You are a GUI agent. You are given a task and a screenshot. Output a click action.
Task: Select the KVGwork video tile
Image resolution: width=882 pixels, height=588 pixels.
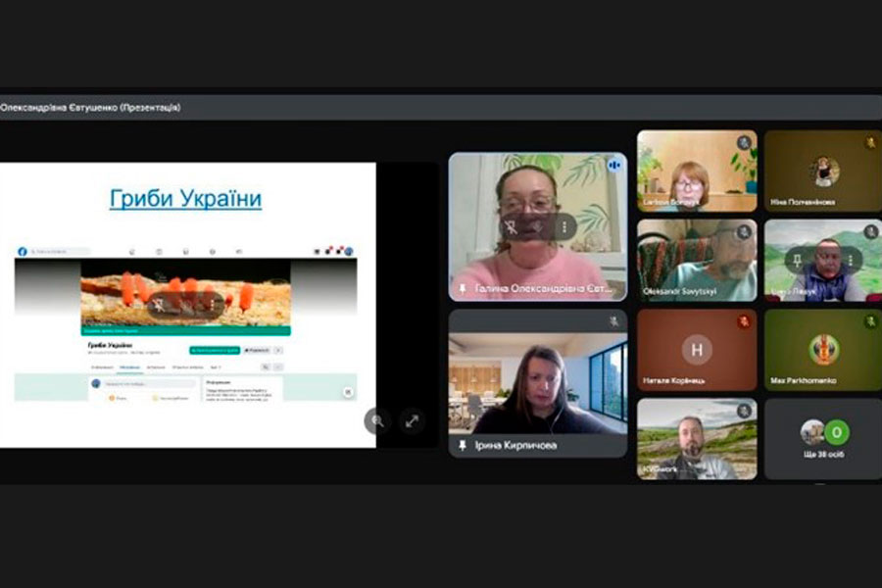697,439
